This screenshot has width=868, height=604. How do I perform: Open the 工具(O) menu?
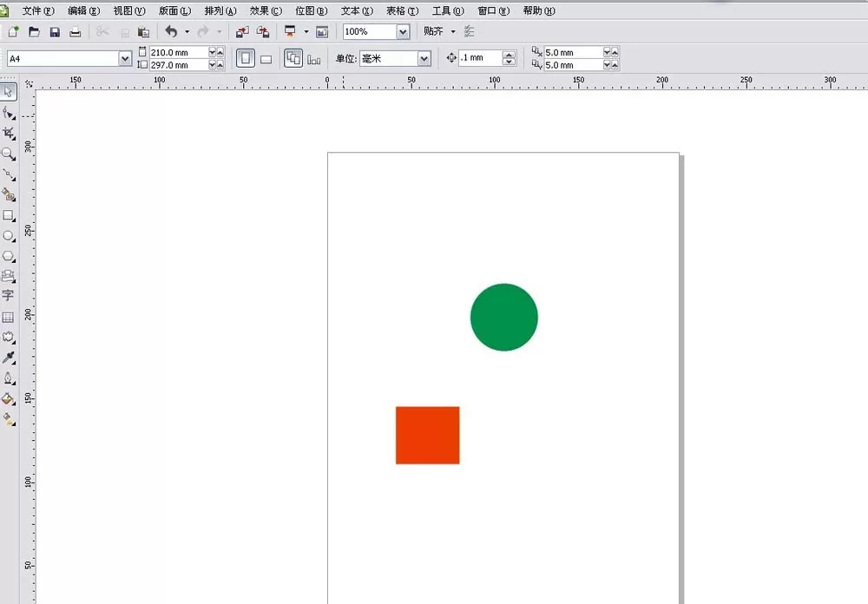pos(448,10)
